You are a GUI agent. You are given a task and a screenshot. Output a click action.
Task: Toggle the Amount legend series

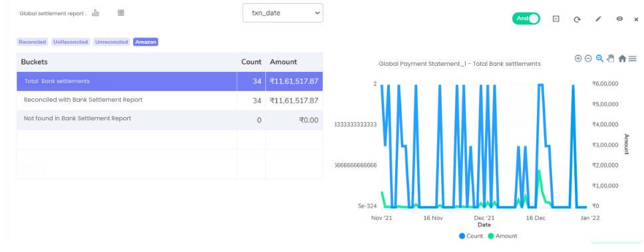point(502,236)
